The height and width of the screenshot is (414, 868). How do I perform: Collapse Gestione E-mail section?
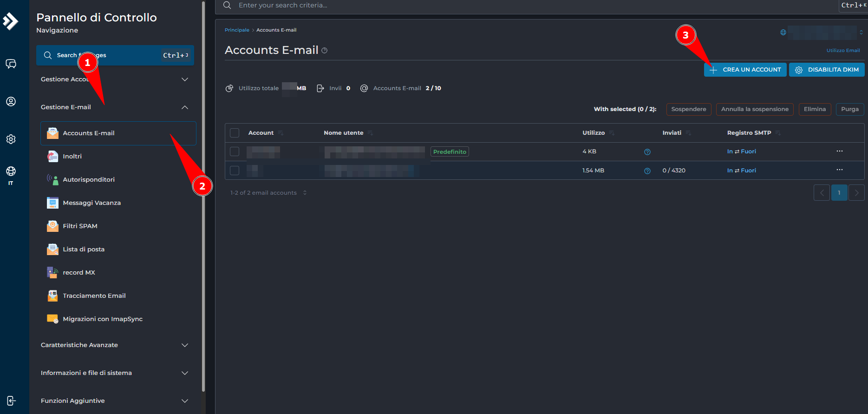(x=115, y=107)
